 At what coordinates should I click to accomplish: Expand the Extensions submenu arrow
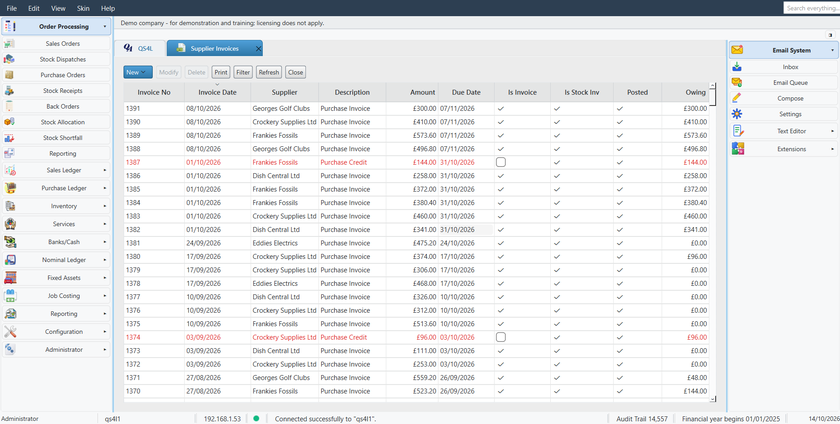click(832, 148)
